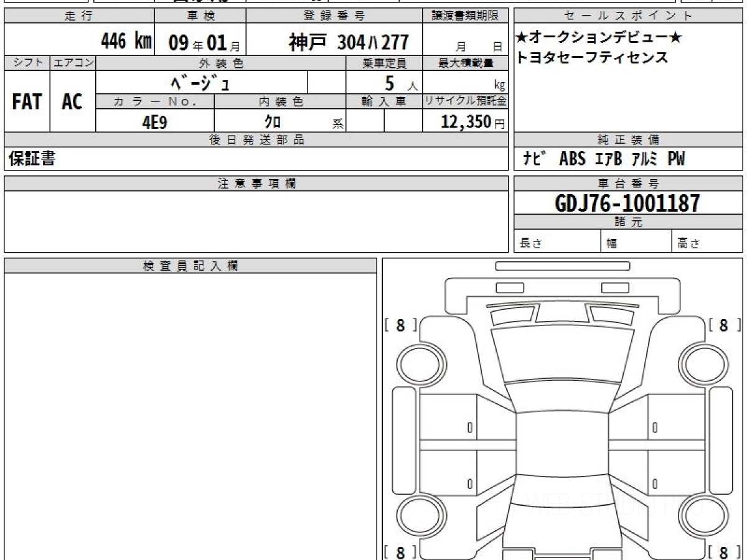This screenshot has height=560, width=747.
Task: Click the エアコン header cell
Action: click(73, 63)
